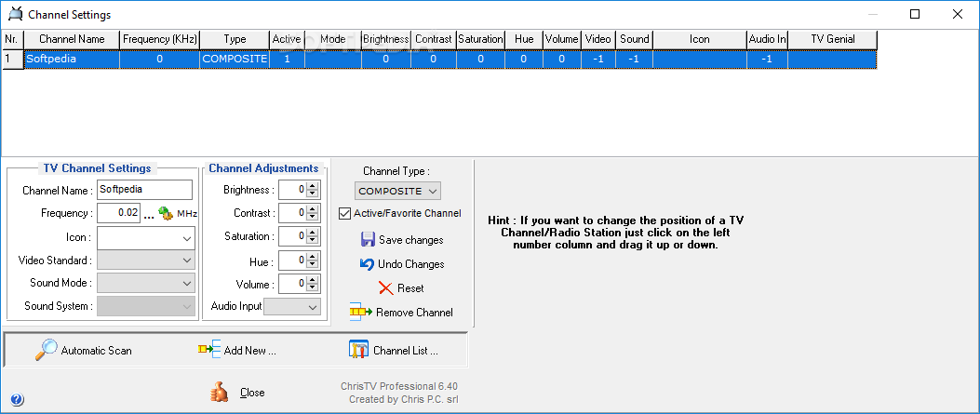Click the Channel Settings TV title icon
This screenshot has width=980, height=414.
pos(16,14)
